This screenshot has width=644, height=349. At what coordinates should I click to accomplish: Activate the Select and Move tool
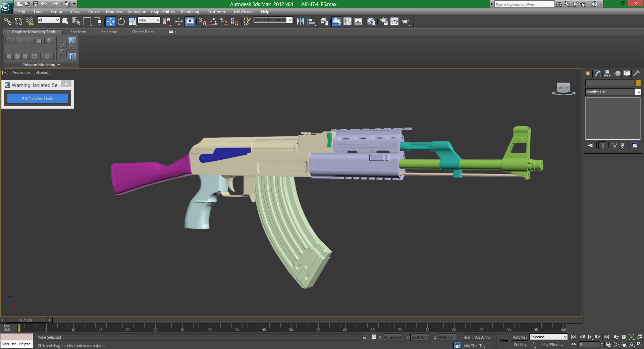[110, 21]
